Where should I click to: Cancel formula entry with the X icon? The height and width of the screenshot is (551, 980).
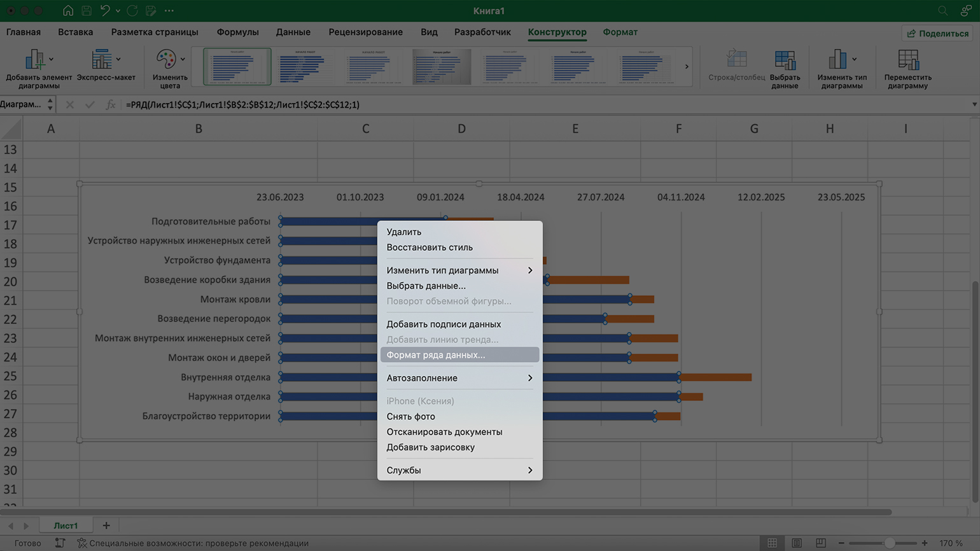[70, 104]
